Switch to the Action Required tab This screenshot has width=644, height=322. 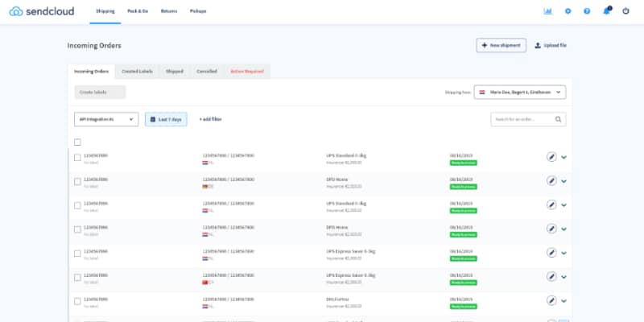coord(247,71)
